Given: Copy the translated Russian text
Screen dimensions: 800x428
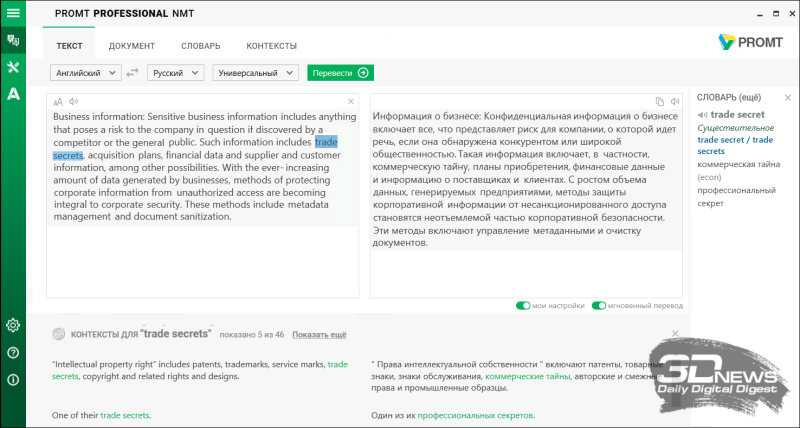Looking at the screenshot, I should coord(660,101).
